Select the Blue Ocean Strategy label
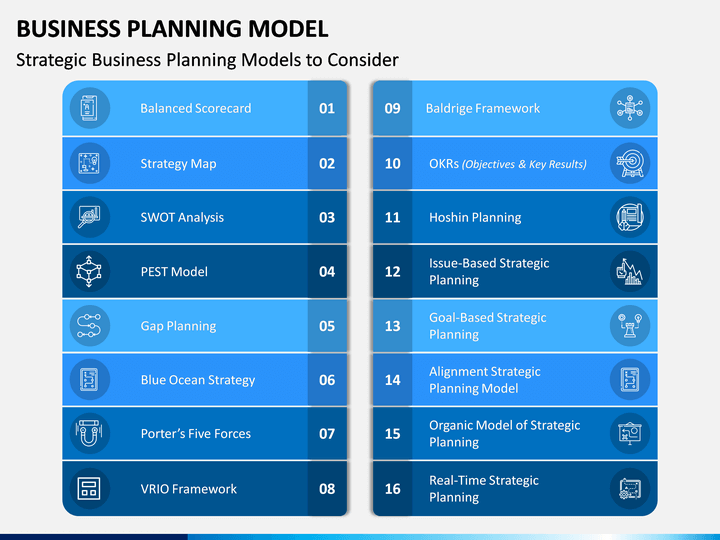The width and height of the screenshot is (720, 540). pos(198,380)
